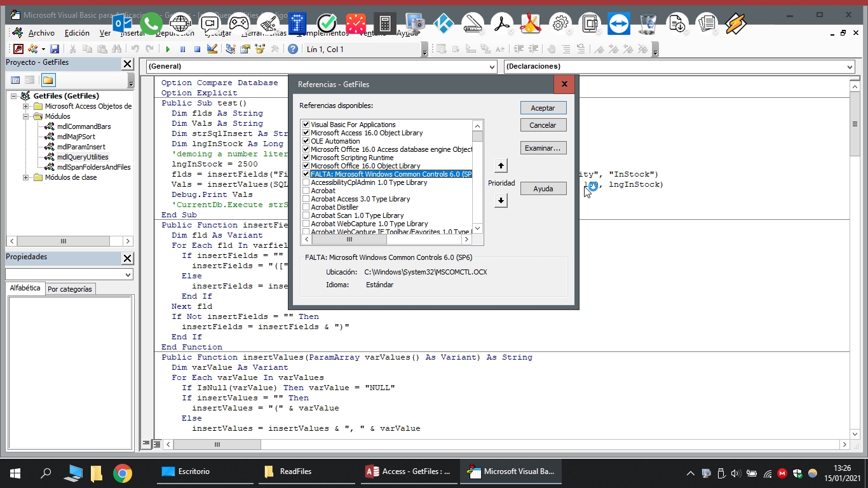This screenshot has height=488, width=868.
Task: Collapse the GetFiles project tree node
Action: pyautogui.click(x=14, y=96)
